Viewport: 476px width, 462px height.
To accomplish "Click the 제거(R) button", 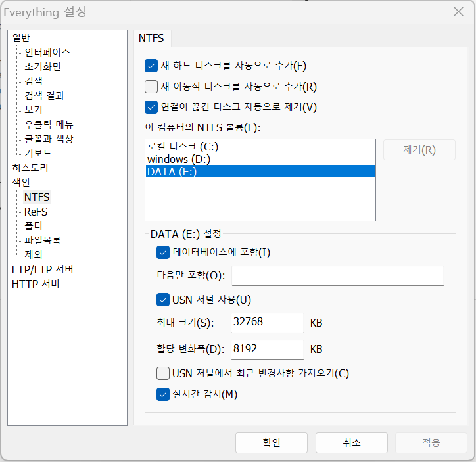I will (419, 150).
